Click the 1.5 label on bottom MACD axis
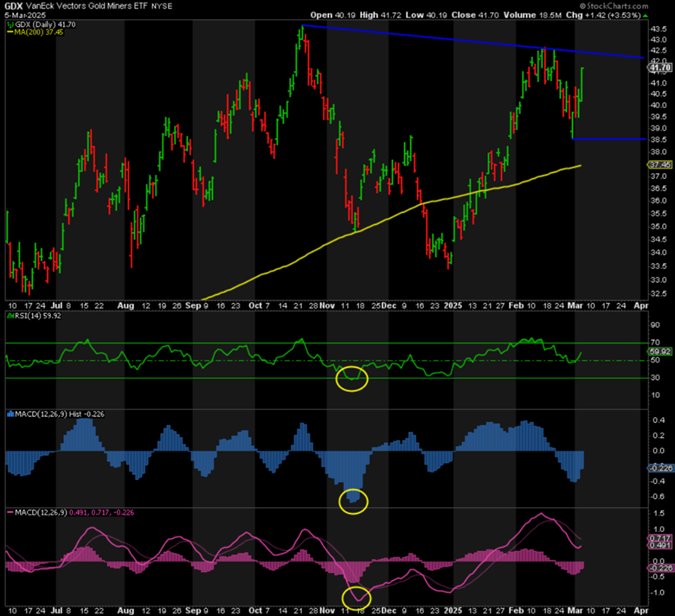This screenshot has width=675, height=616. [659, 513]
